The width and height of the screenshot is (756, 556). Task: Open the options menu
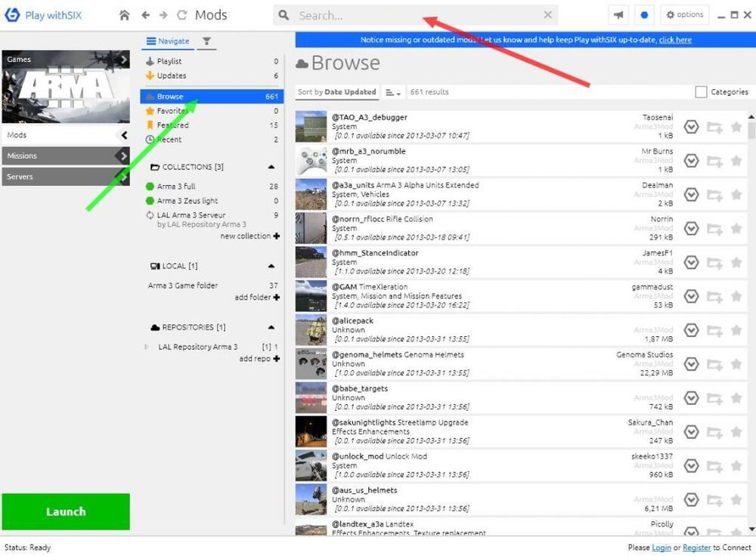(x=685, y=15)
